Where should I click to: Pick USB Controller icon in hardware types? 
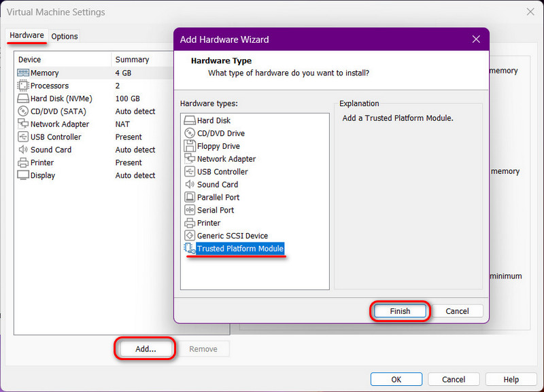pyautogui.click(x=190, y=172)
